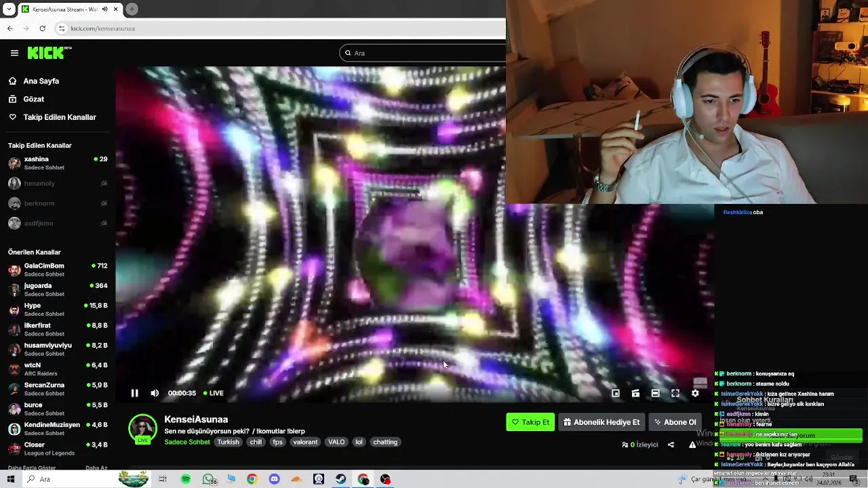Image resolution: width=868 pixels, height=488 pixels.
Task: Open xashina followed channel
Action: pyautogui.click(x=58, y=163)
